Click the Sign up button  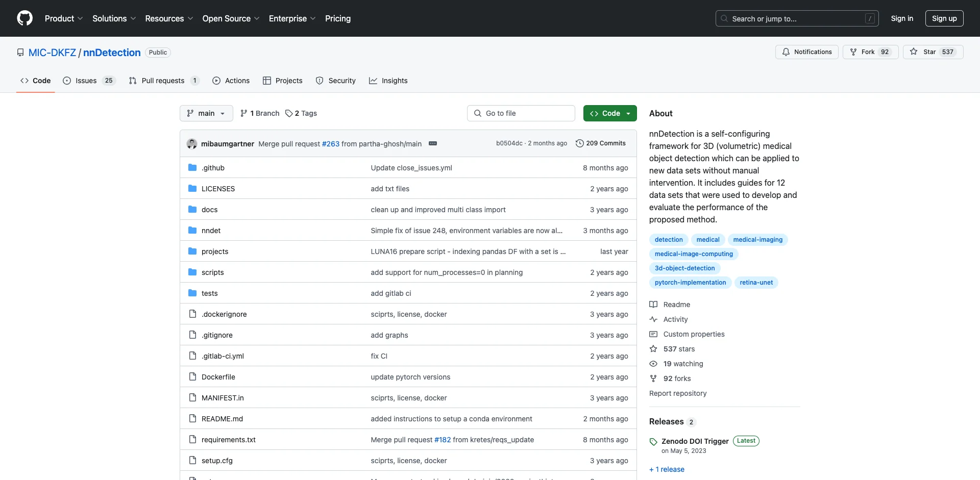pos(944,18)
